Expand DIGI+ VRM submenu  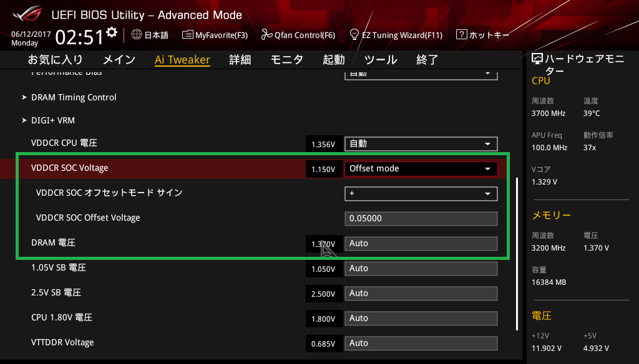pyautogui.click(x=53, y=120)
